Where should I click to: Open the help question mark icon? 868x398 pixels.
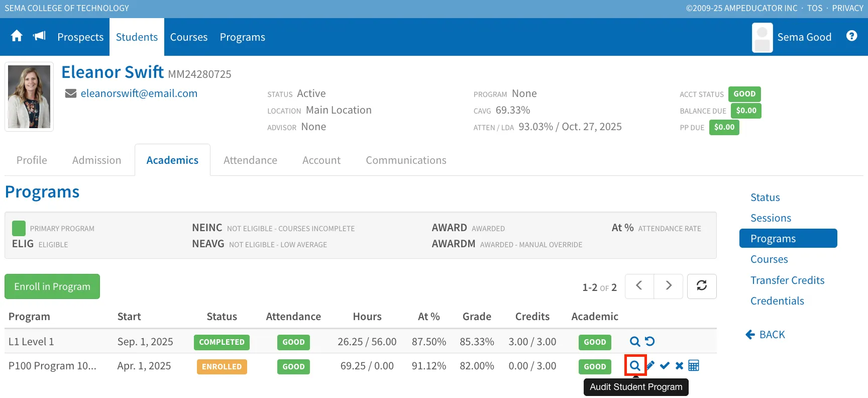851,36
